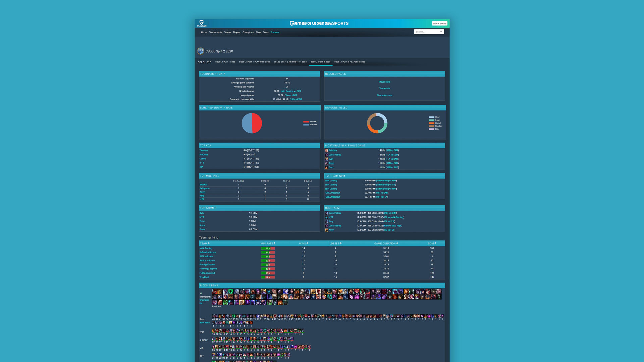Click TOP row champion icon with 24 picks
The height and width of the screenshot is (362, 644).
(213, 330)
